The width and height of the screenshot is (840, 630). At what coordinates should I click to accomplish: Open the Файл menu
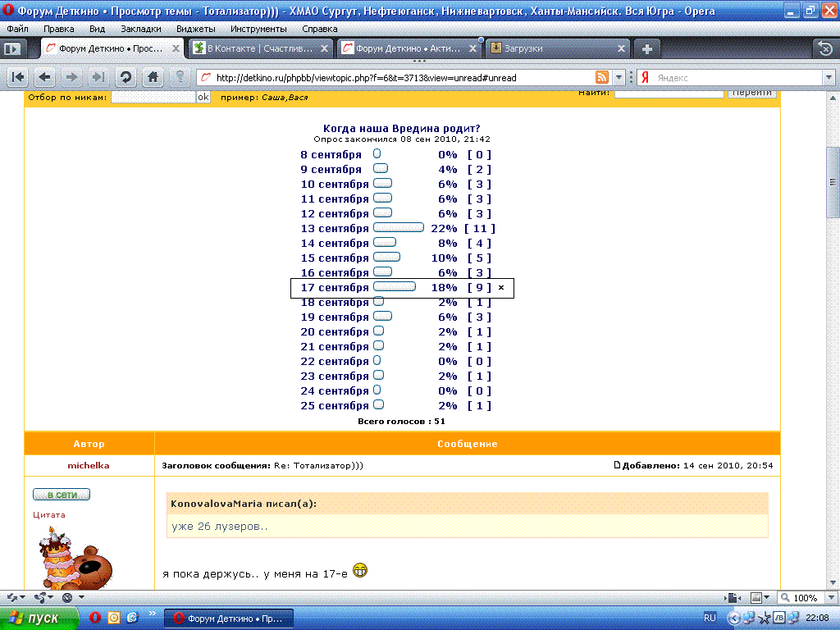[18, 29]
